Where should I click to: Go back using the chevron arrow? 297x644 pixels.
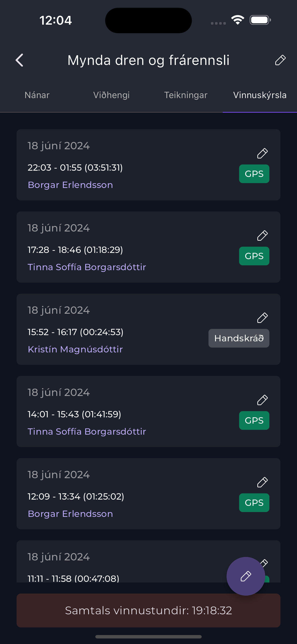(x=20, y=60)
